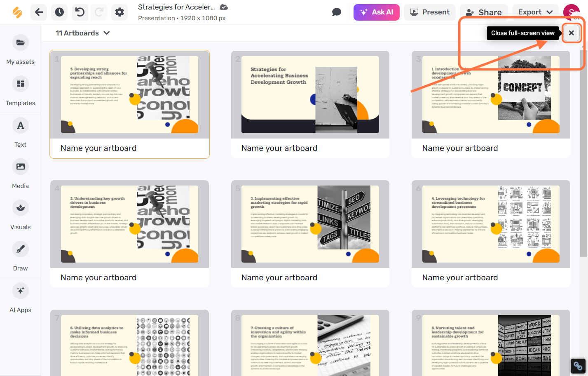Select artboard 6 leveraging technology thumbnail
The width and height of the screenshot is (588, 376).
(x=491, y=224)
